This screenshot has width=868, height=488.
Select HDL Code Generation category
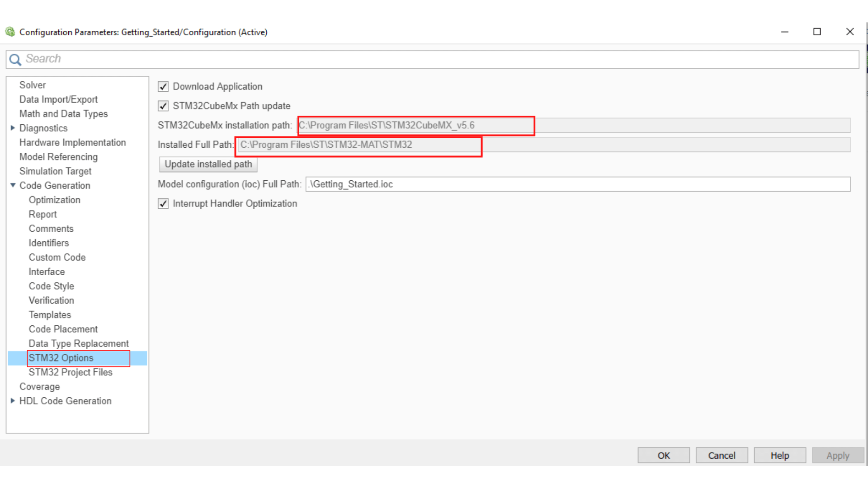[x=65, y=401]
